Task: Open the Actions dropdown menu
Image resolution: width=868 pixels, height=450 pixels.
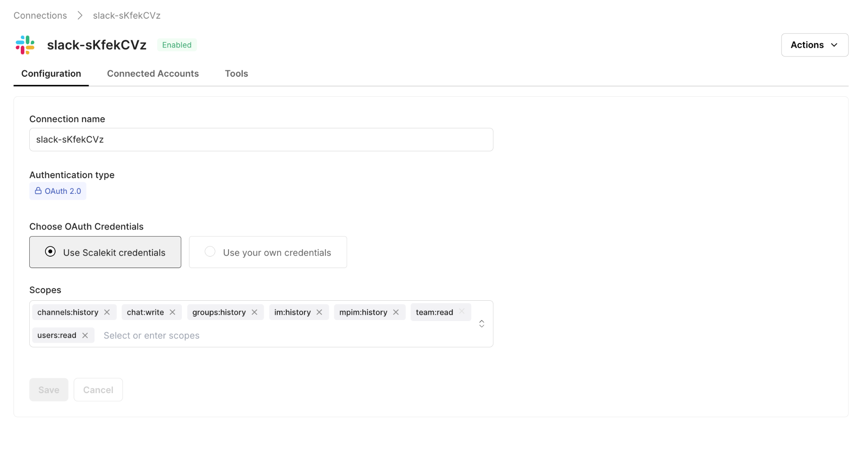Action: pyautogui.click(x=815, y=45)
